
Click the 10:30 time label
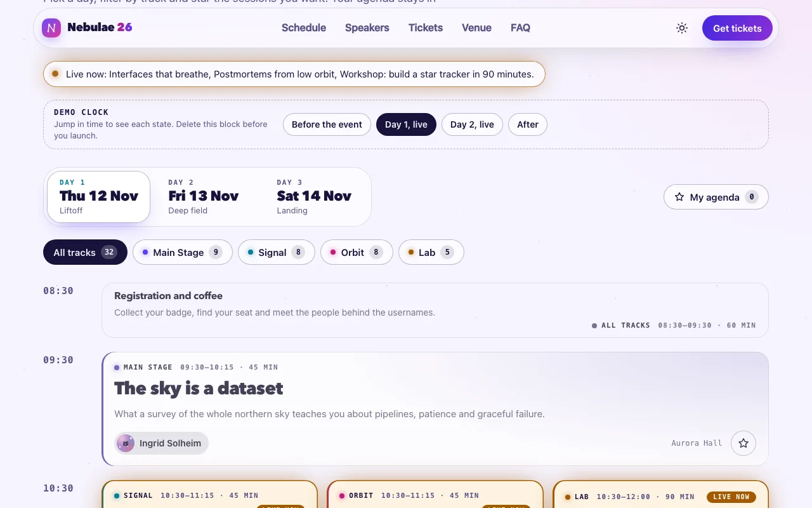click(x=58, y=488)
